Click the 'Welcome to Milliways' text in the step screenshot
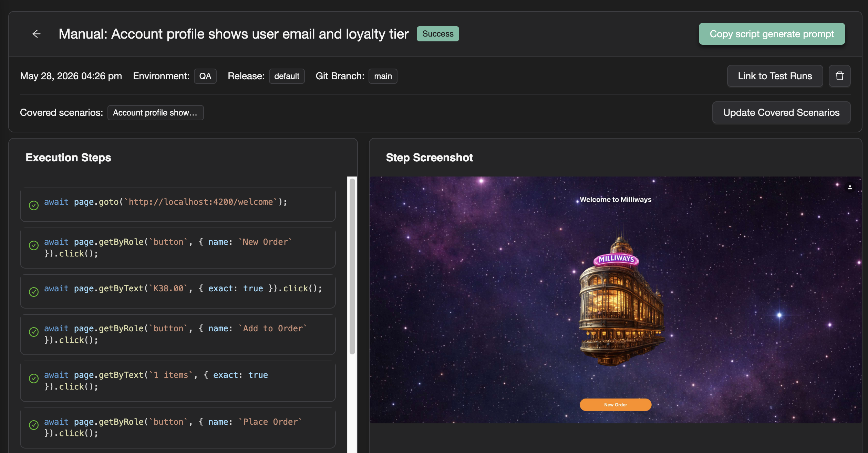The height and width of the screenshot is (453, 868). click(x=616, y=200)
